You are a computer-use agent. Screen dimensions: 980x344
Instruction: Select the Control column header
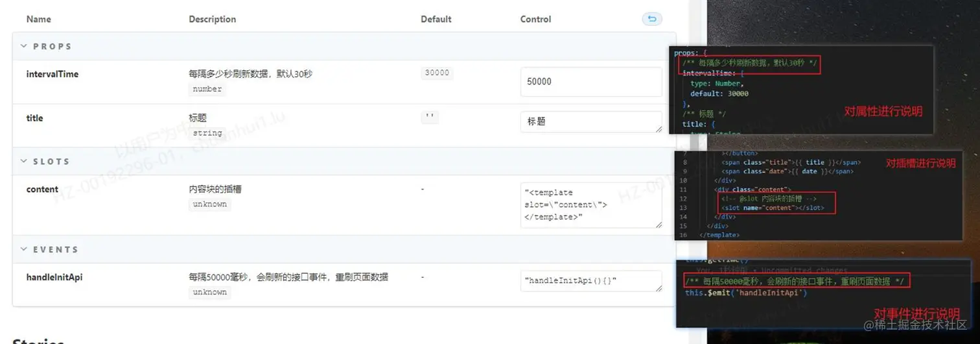(x=536, y=19)
